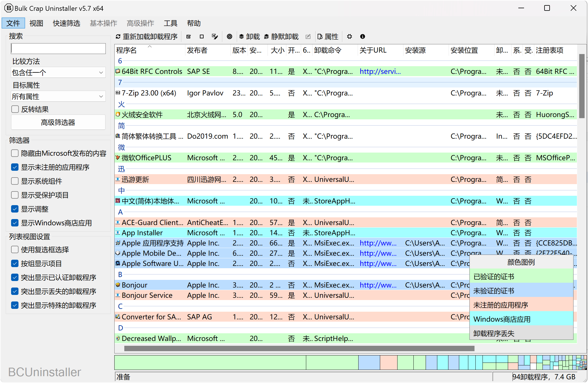Open the 快速筛选 menu
588x383 pixels.
(x=67, y=23)
